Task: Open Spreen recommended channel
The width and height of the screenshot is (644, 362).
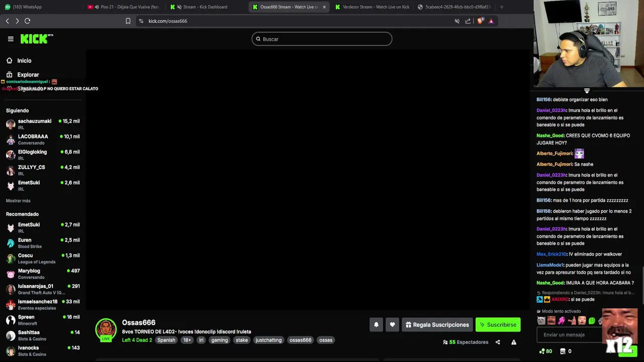Action: tap(43, 320)
